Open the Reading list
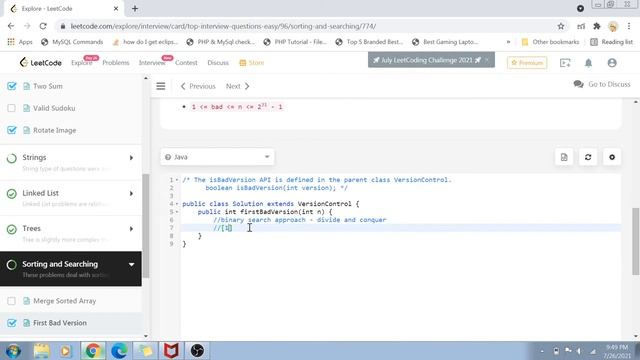This screenshot has height=360, width=640. tap(611, 42)
